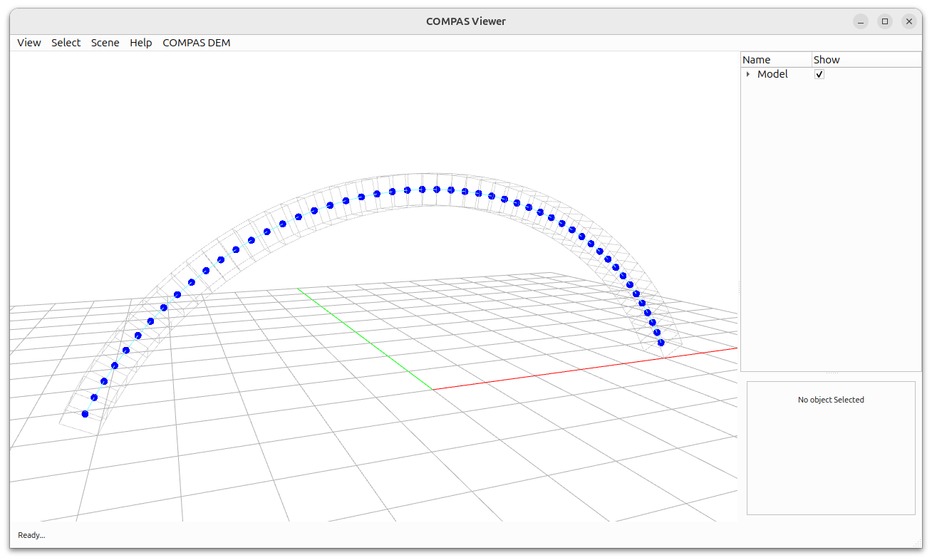Minimize the COMPAS Viewer window
932x560 pixels.
pyautogui.click(x=861, y=21)
